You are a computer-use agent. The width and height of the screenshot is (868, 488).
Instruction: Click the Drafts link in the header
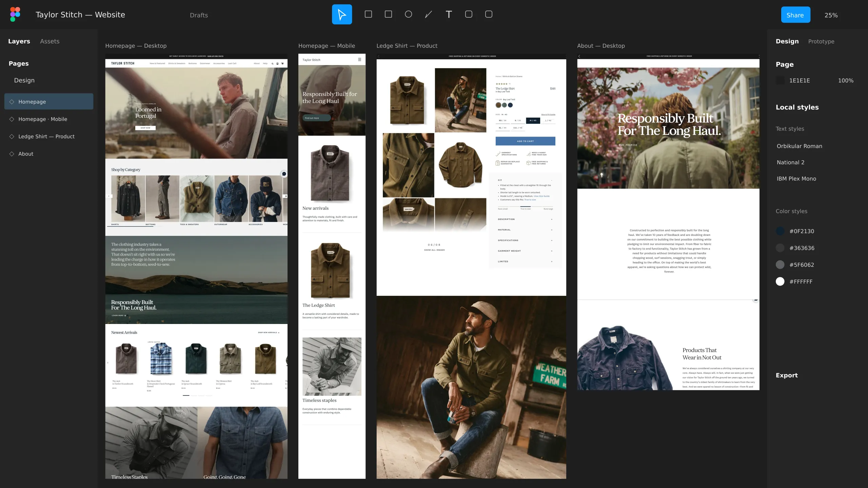(x=199, y=15)
